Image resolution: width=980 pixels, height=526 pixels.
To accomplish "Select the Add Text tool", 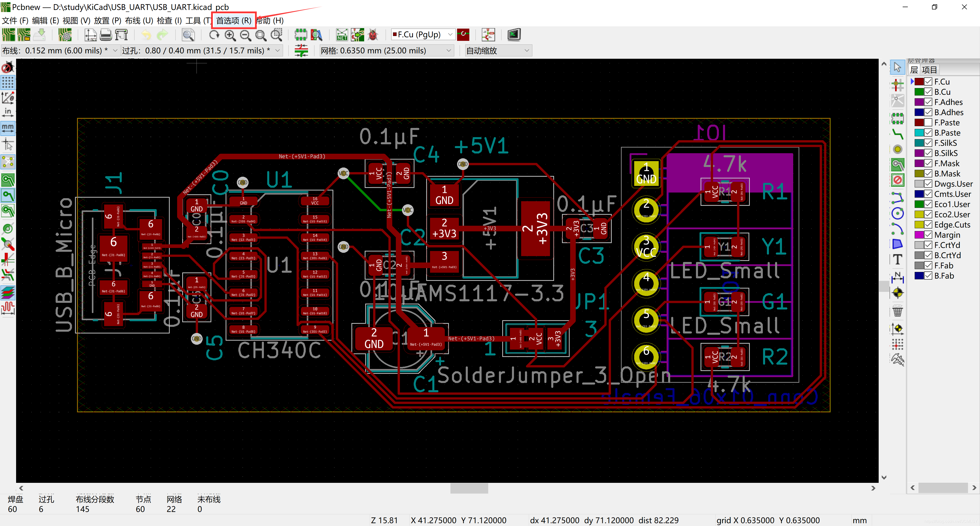I will pos(898,260).
